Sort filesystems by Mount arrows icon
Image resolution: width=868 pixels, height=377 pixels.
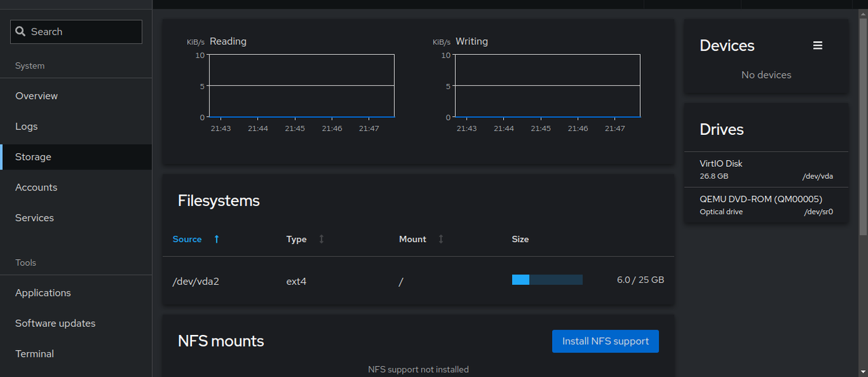click(x=441, y=239)
